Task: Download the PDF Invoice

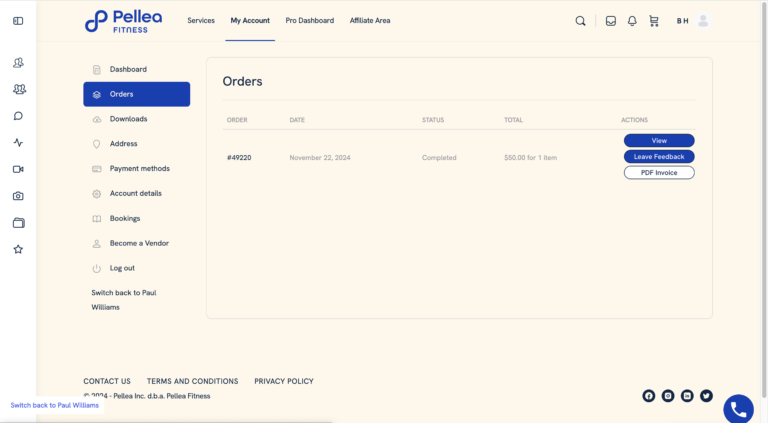Action: click(659, 173)
